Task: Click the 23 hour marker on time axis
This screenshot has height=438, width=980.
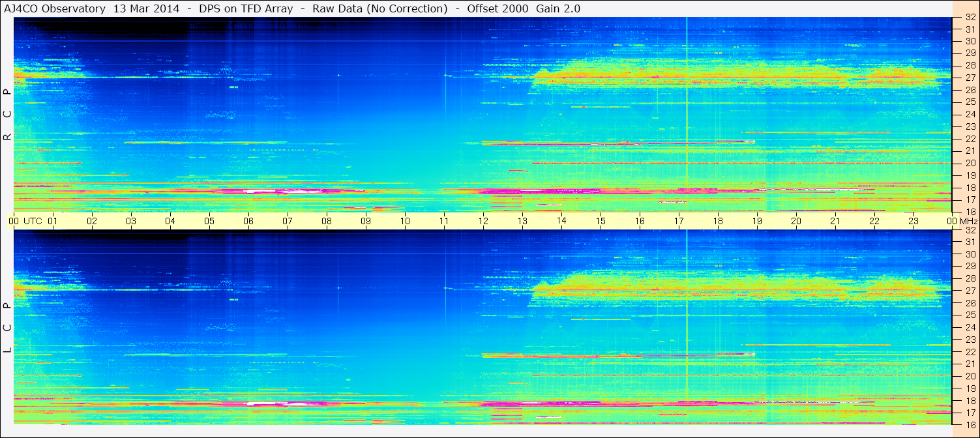Action: click(913, 221)
